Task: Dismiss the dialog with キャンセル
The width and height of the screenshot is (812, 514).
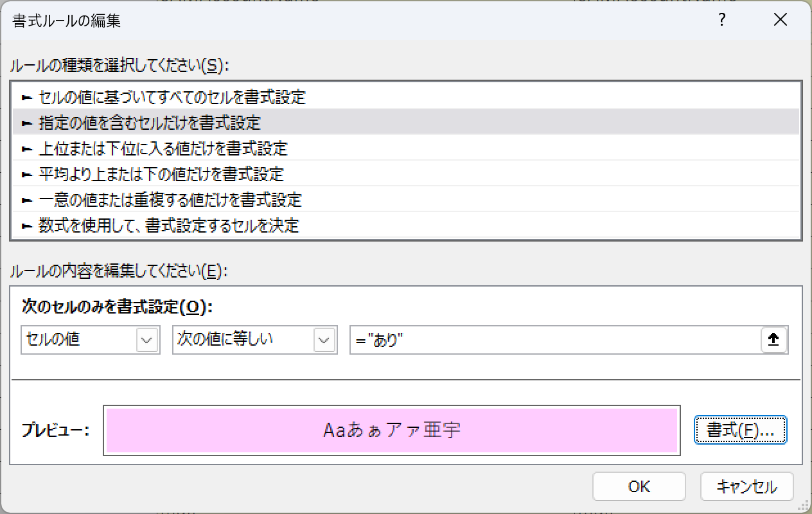Action: (746, 486)
